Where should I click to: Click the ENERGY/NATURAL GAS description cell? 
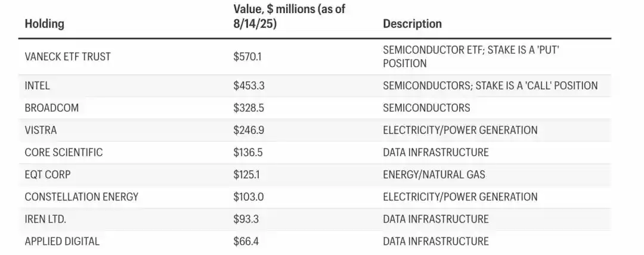click(434, 175)
